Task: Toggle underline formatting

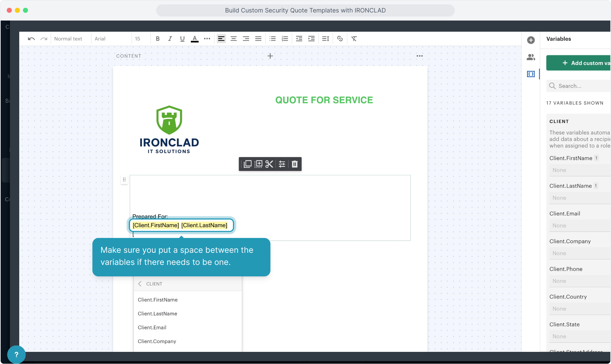Action: pos(182,39)
